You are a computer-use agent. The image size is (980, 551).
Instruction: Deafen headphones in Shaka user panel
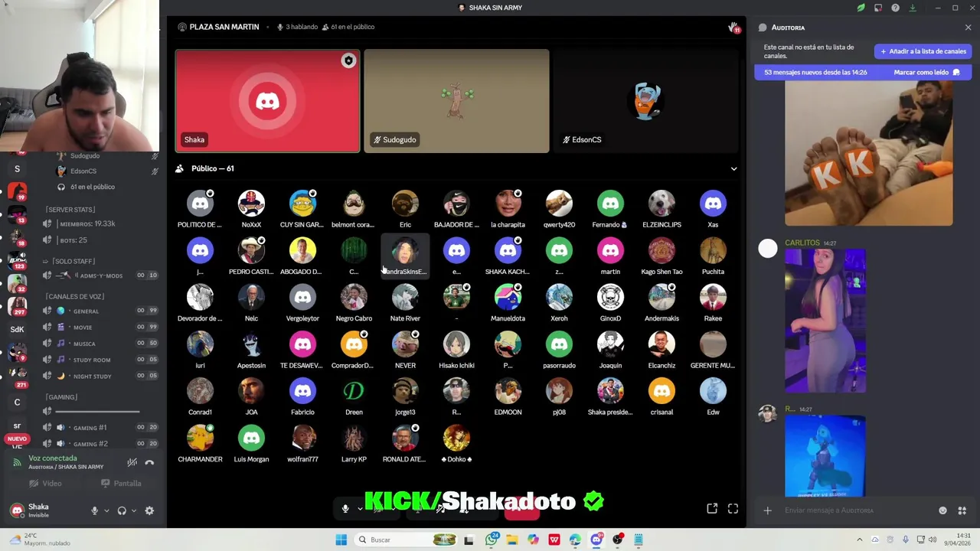[x=122, y=510]
